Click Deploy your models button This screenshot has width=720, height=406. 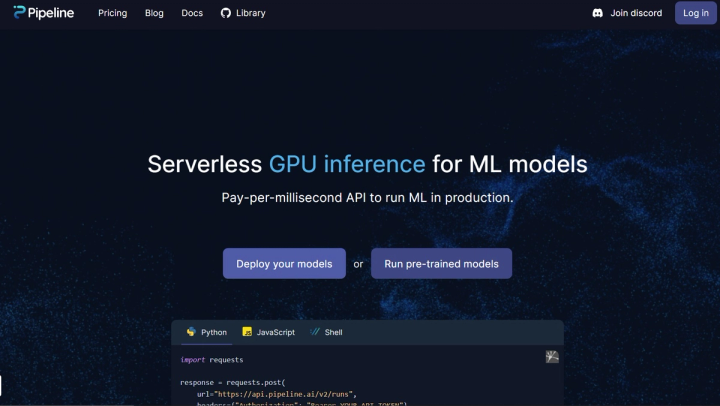284,264
